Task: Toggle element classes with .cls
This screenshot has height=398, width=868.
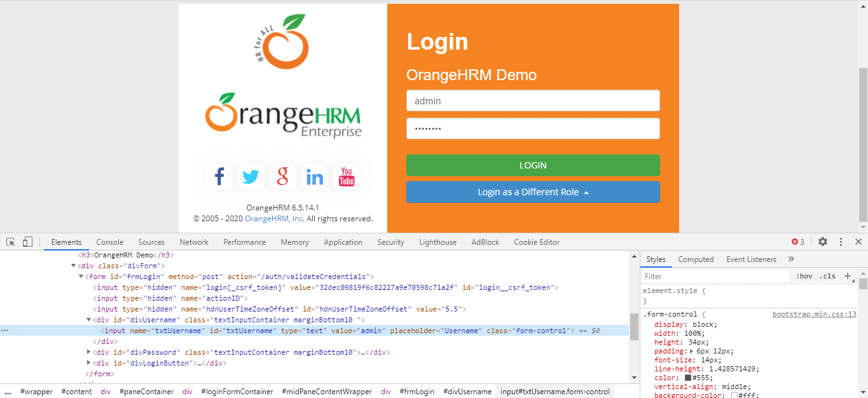Action: click(x=827, y=275)
